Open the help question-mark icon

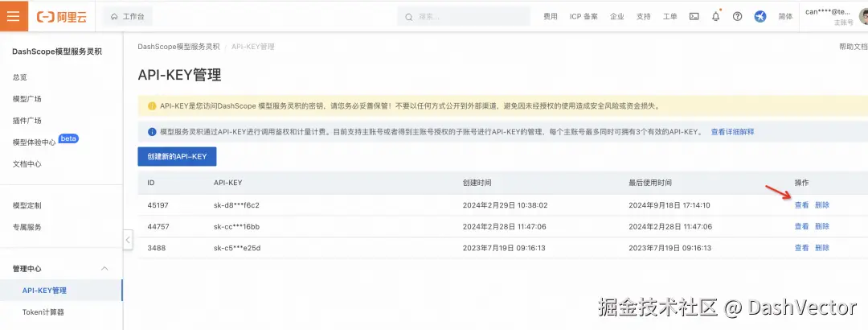coord(737,17)
